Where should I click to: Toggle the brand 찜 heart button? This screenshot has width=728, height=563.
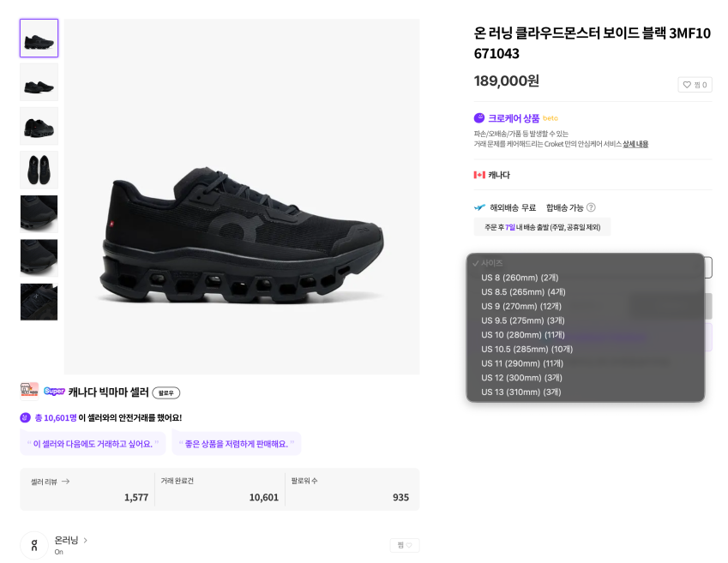click(405, 545)
